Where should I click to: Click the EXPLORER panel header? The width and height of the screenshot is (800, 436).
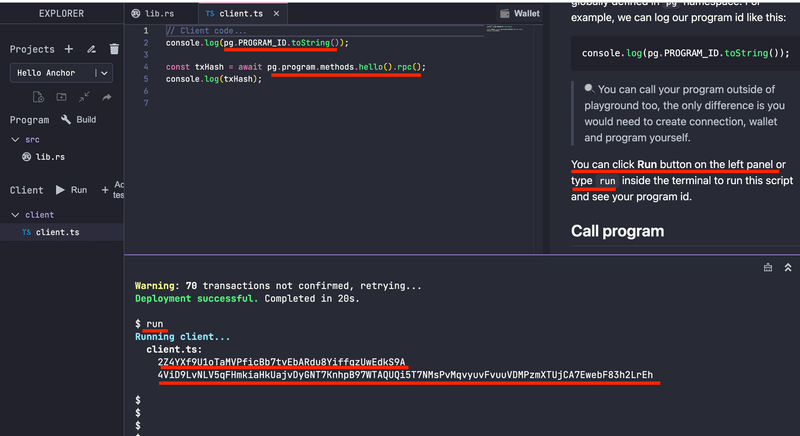tap(61, 13)
